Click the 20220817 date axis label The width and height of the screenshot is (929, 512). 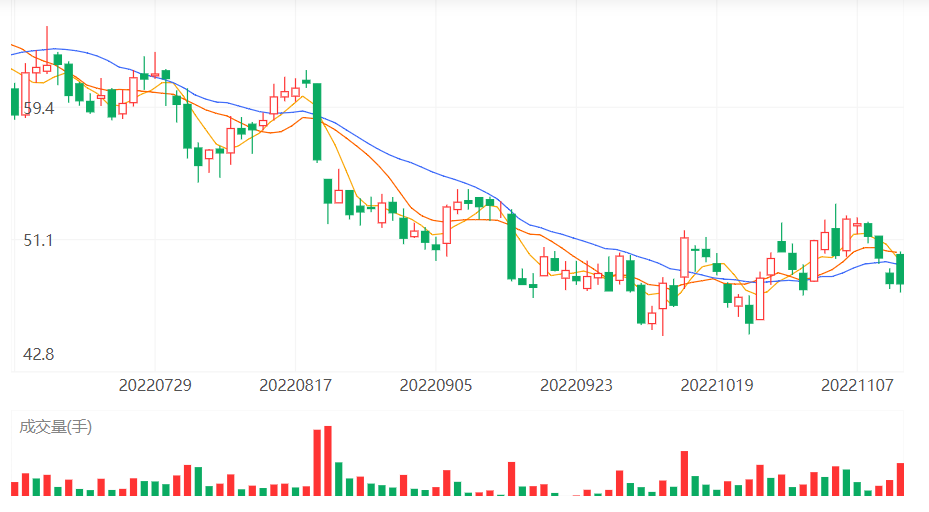coord(295,384)
